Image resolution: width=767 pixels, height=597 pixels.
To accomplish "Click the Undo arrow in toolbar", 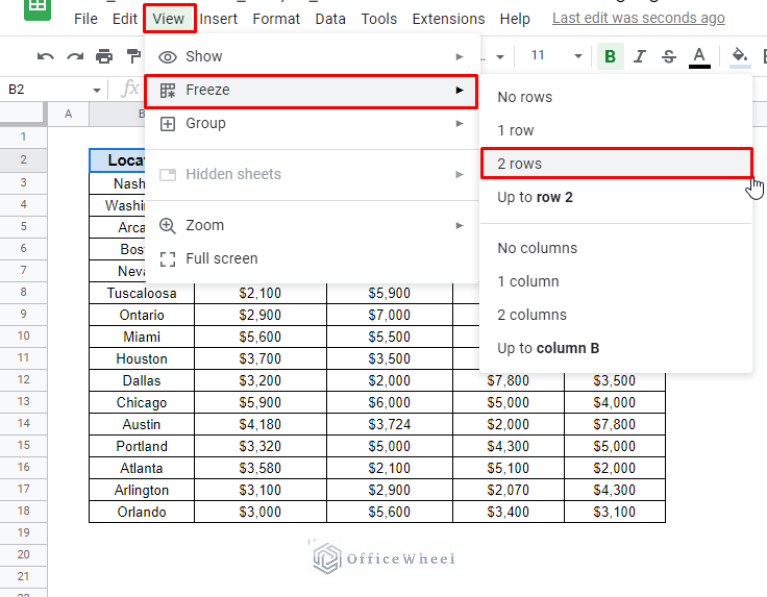I will point(45,56).
